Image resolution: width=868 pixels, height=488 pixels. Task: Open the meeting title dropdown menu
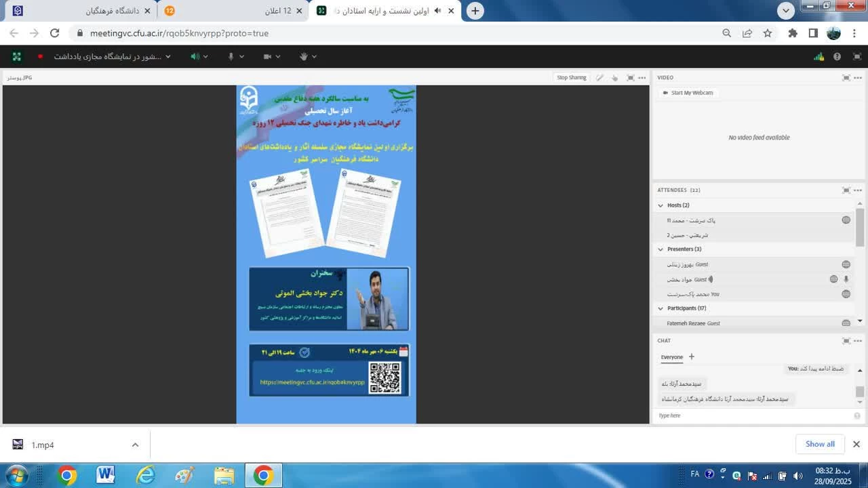[x=170, y=56]
